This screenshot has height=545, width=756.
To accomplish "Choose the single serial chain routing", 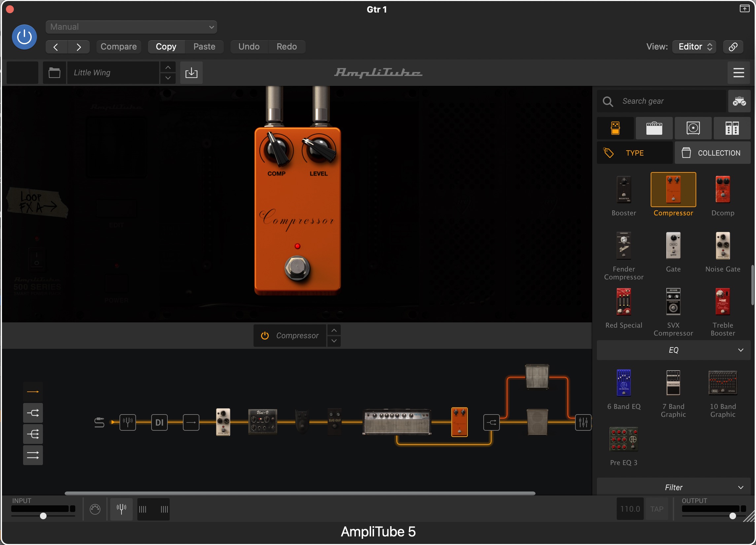I will coord(33,391).
